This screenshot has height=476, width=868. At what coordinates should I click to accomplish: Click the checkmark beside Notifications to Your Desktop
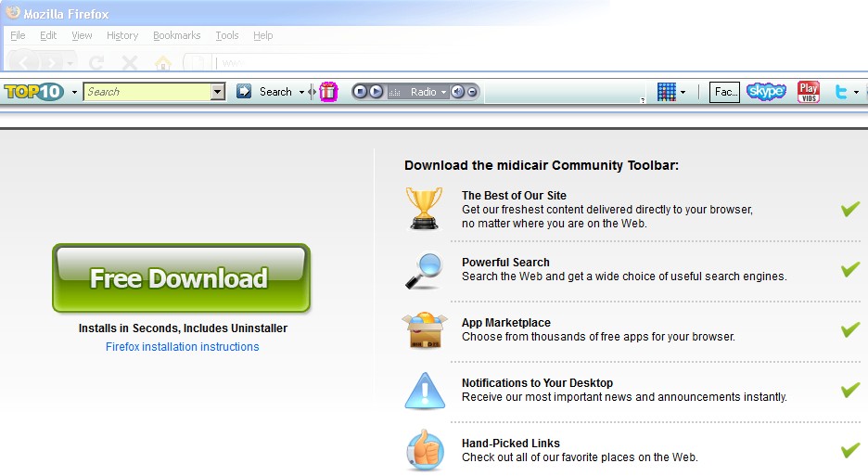(x=850, y=390)
